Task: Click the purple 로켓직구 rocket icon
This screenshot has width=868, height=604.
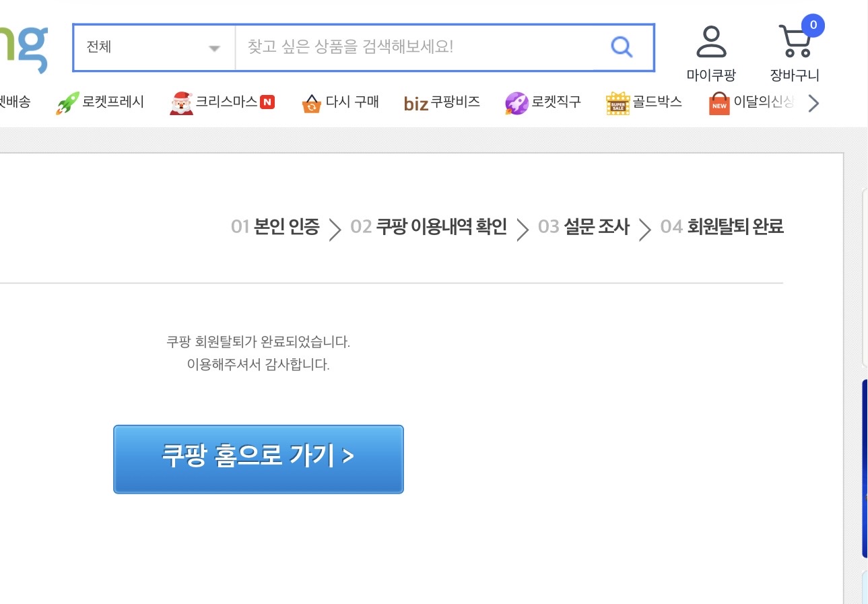Action: coord(516,103)
